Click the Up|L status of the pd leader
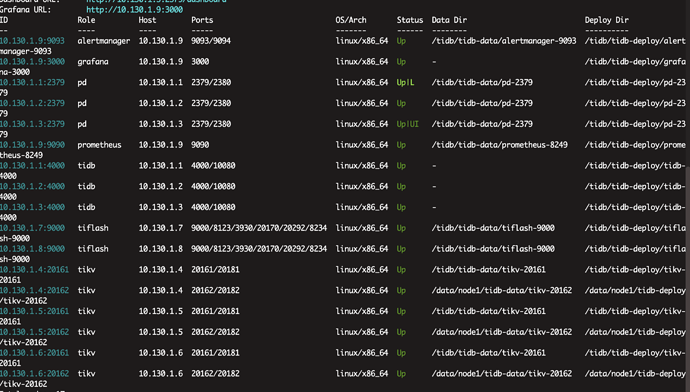The height and width of the screenshot is (392, 690). [x=405, y=82]
